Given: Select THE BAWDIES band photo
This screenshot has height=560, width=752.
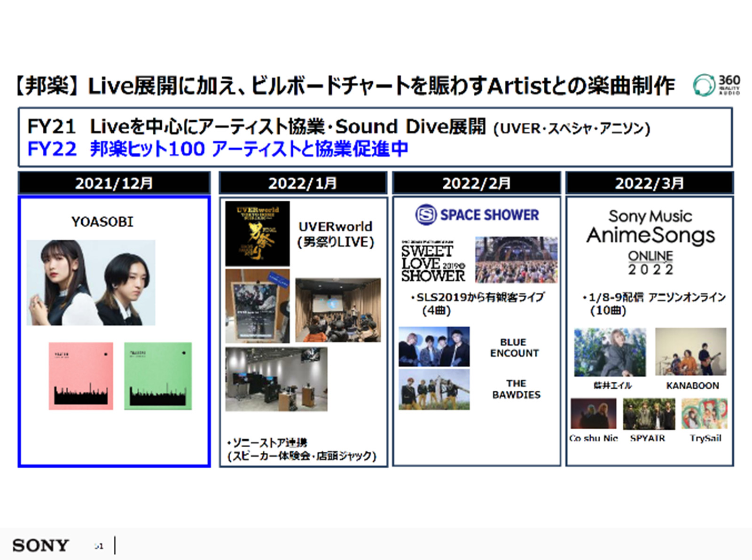Looking at the screenshot, I should [x=434, y=389].
